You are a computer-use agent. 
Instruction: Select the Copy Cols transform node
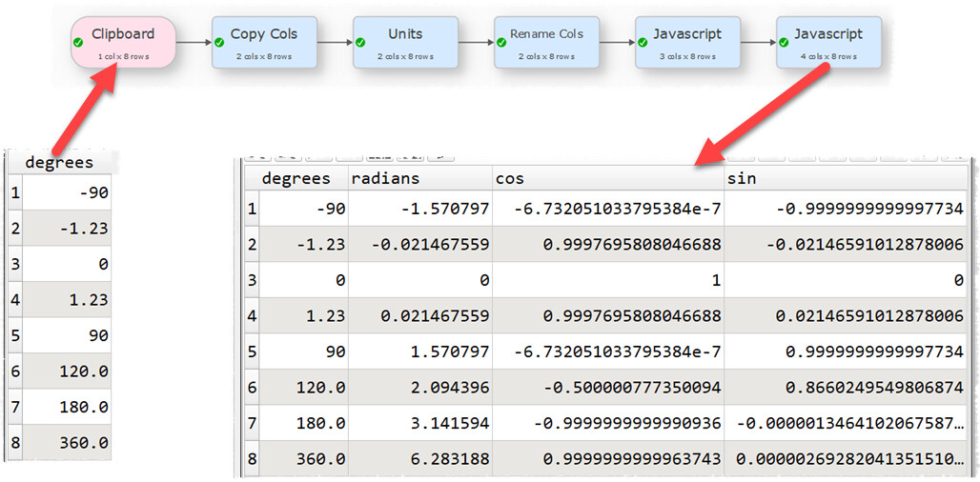[265, 42]
